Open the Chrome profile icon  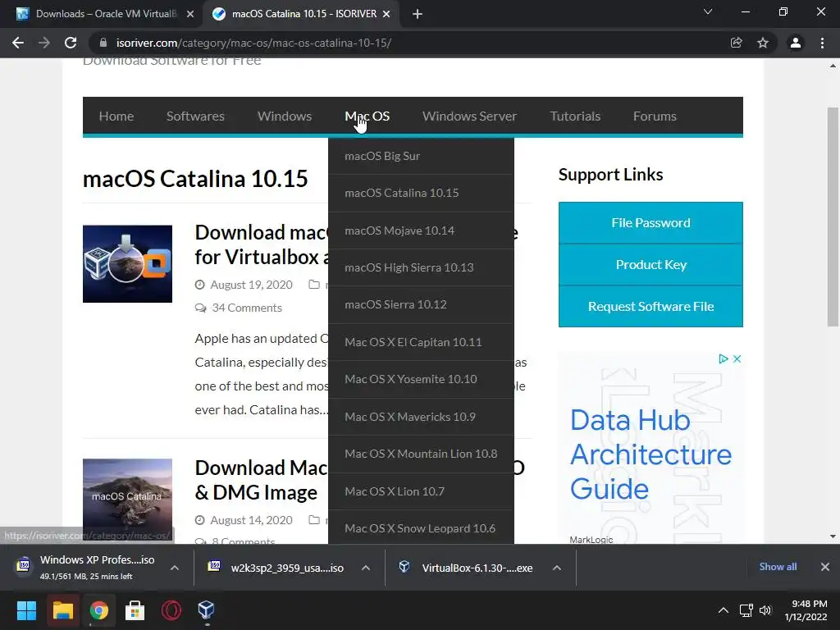(796, 43)
